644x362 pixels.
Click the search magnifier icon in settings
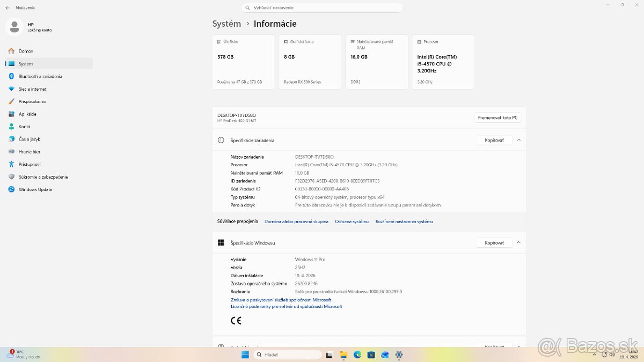click(x=247, y=8)
